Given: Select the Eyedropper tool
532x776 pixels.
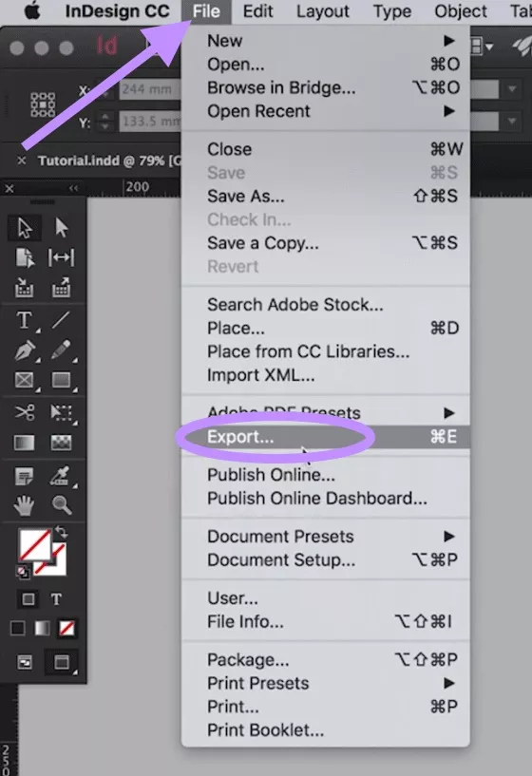Looking at the screenshot, I should click(61, 476).
